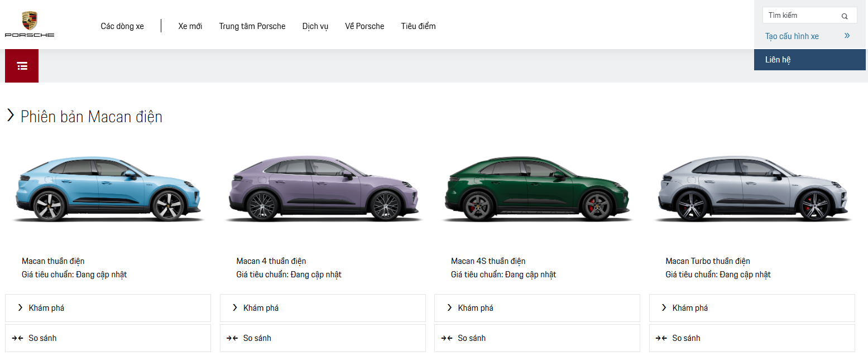Select Xe mới in the navigation bar
The height and width of the screenshot is (361, 868).
coord(190,26)
